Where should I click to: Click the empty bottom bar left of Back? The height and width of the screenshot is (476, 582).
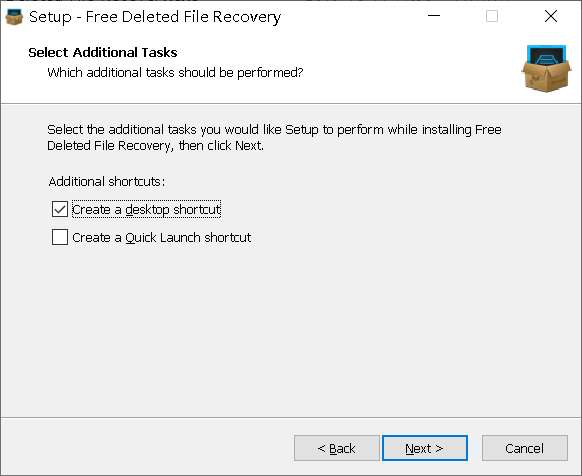click(148, 447)
